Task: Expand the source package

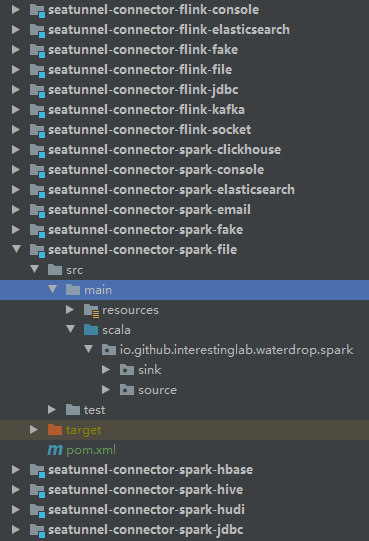Action: [106, 390]
